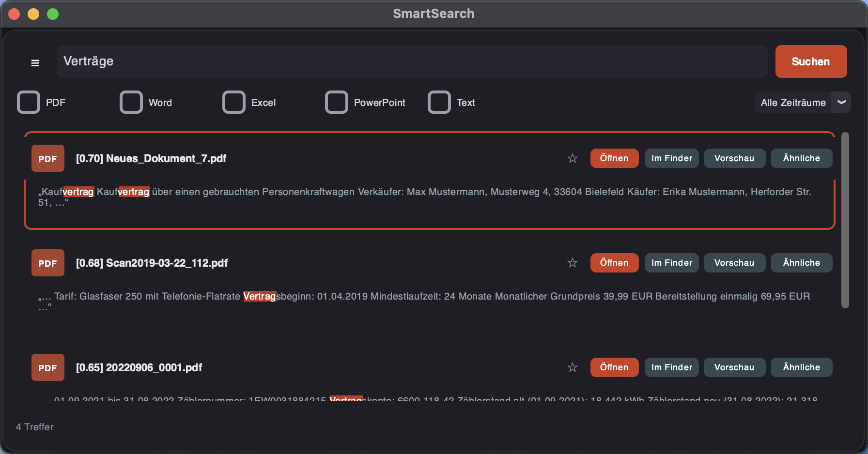This screenshot has height=454, width=868.
Task: Toggle the Excel filter checkbox
Action: tap(234, 102)
